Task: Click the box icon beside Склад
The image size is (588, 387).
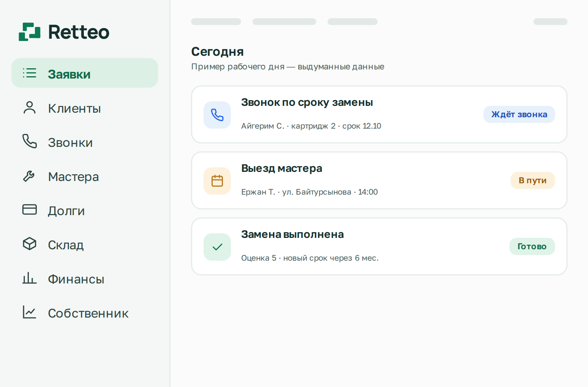Action: (30, 244)
